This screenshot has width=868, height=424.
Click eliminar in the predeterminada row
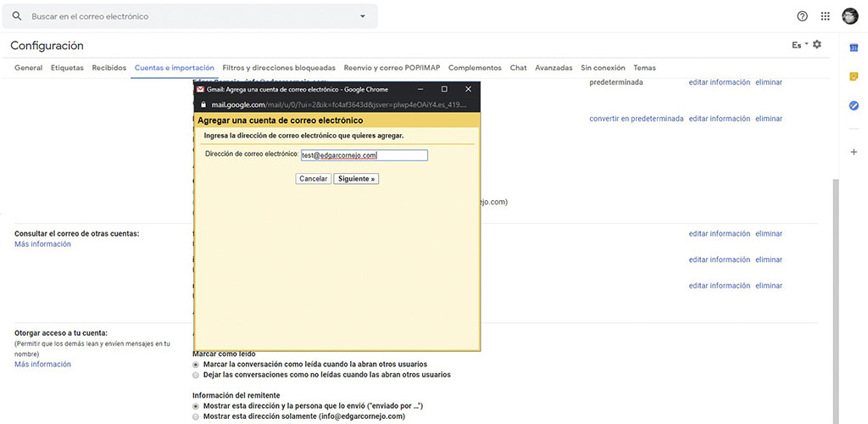point(769,82)
